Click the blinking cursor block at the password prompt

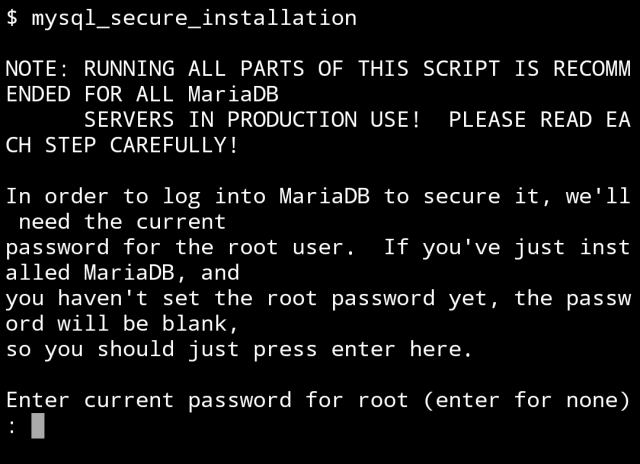(x=38, y=426)
